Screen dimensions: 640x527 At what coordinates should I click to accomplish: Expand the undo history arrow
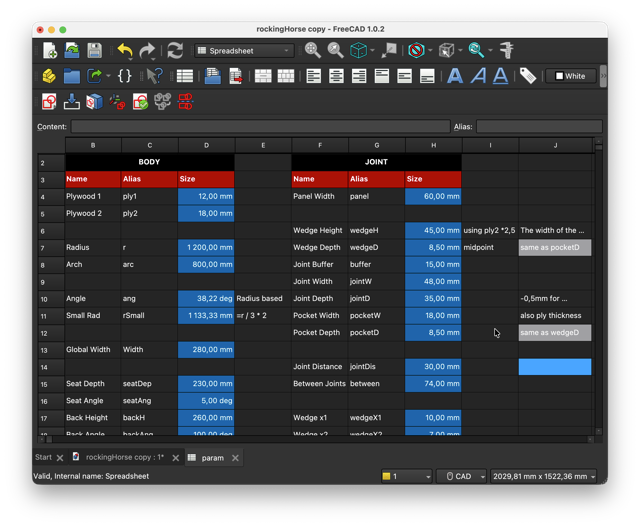[131, 59]
